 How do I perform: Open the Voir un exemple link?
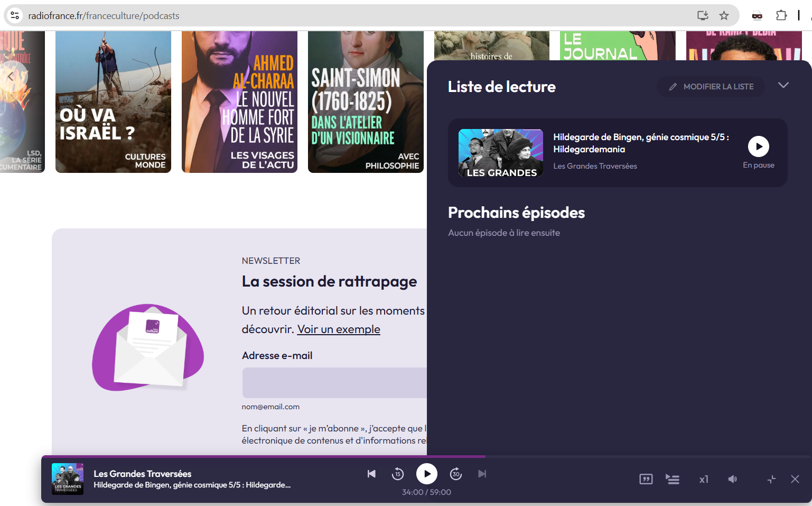(339, 329)
